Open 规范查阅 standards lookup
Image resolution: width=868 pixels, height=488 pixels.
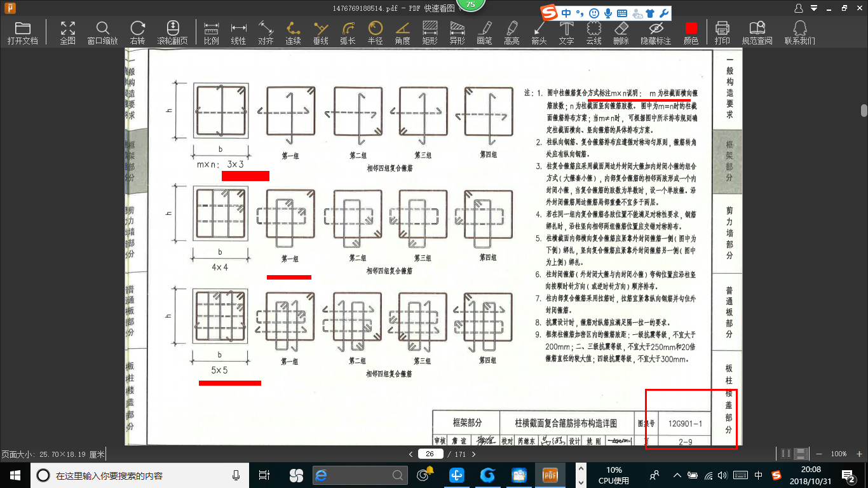coord(757,32)
